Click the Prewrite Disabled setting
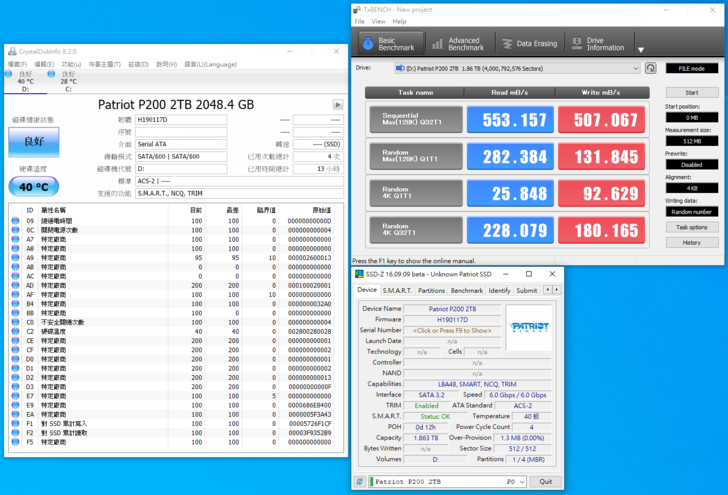 click(691, 165)
